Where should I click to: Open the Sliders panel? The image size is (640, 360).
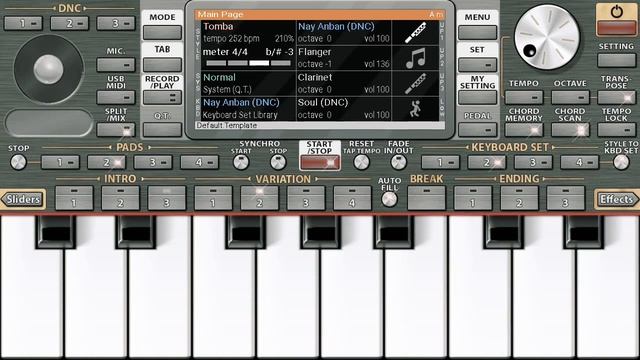coord(23,199)
